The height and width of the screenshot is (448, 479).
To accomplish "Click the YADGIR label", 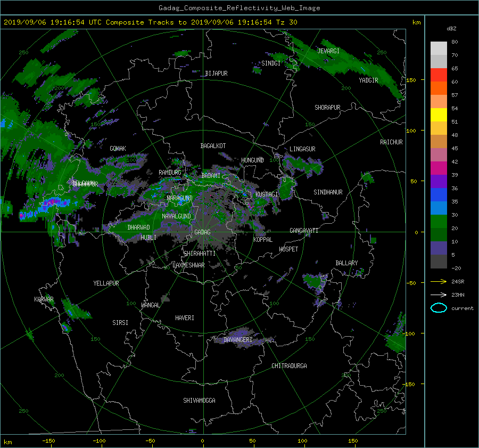I will click(x=368, y=80).
